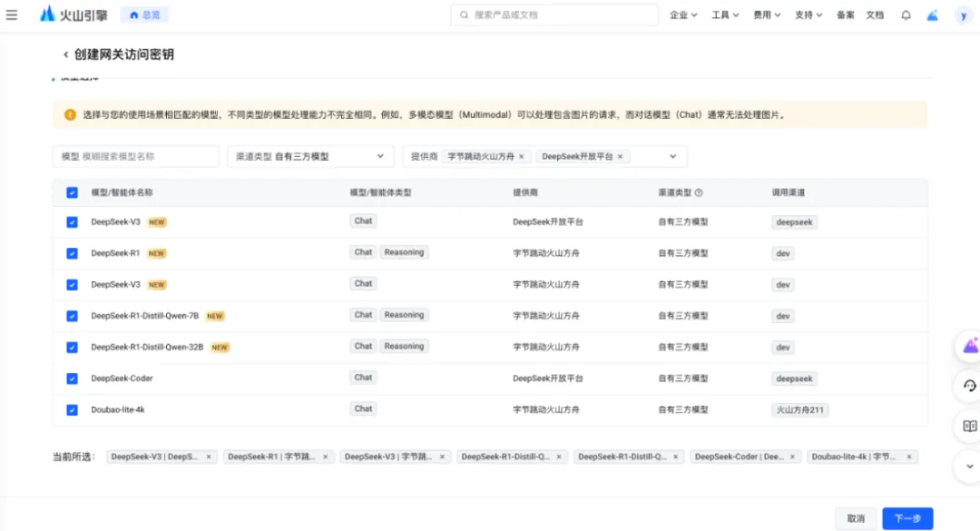Remove the Doubao-lite-4k tag from current selection
The image size is (980, 531).
[909, 457]
